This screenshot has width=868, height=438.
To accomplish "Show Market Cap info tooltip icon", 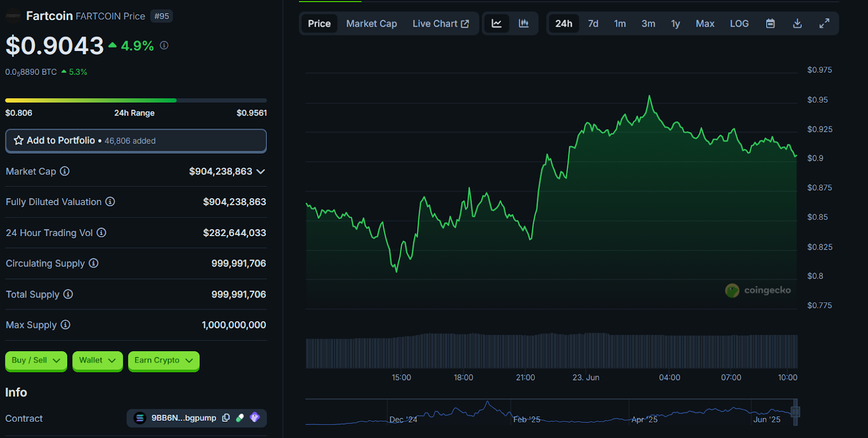I will pos(65,172).
